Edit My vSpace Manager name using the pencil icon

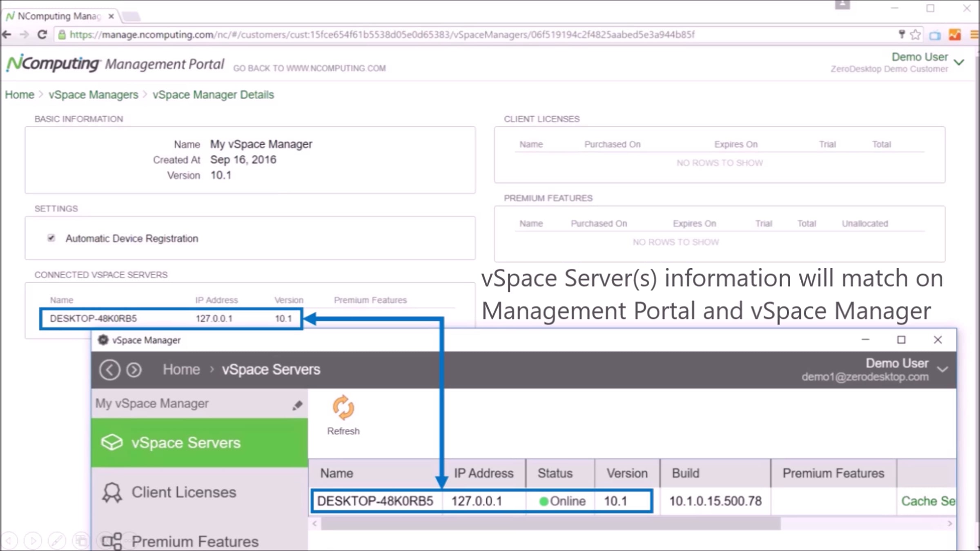pyautogui.click(x=298, y=404)
